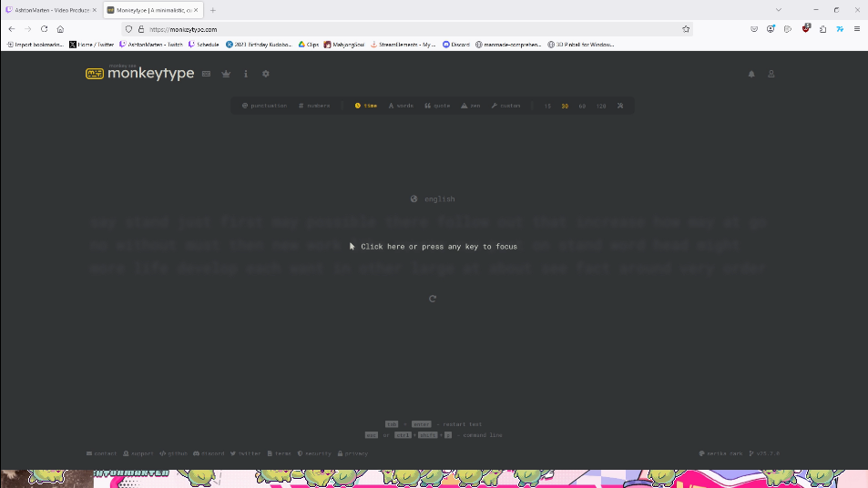Go to the browser home page
The width and height of the screenshot is (868, 488).
[60, 29]
